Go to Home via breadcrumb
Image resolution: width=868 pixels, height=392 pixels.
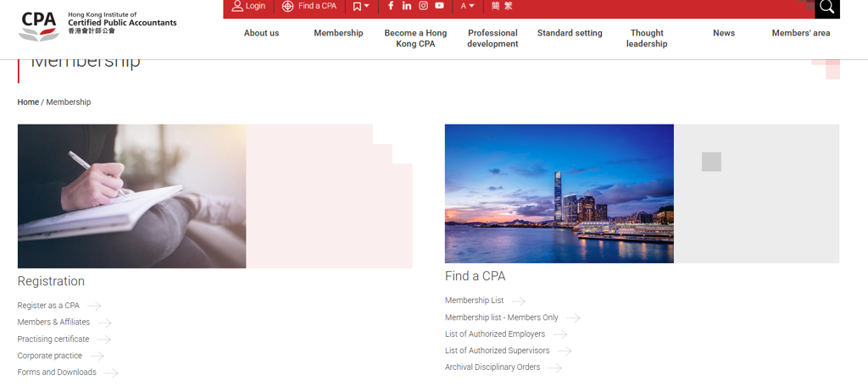pos(28,102)
